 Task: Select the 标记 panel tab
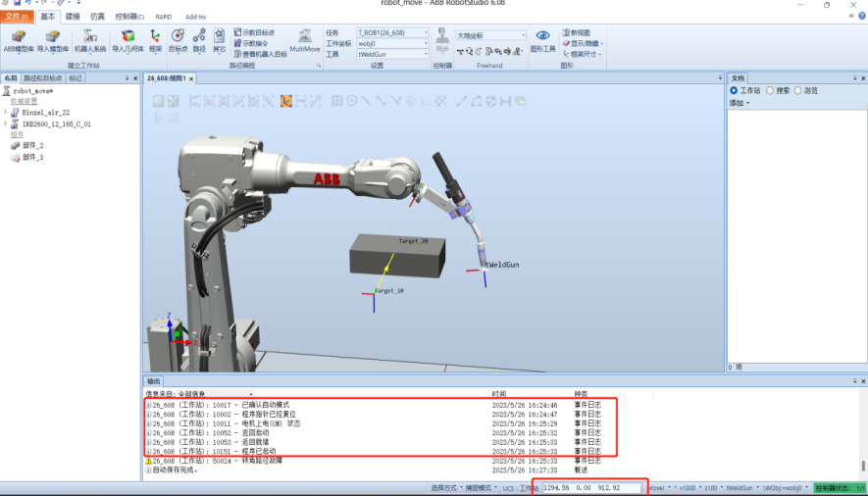pyautogui.click(x=76, y=78)
